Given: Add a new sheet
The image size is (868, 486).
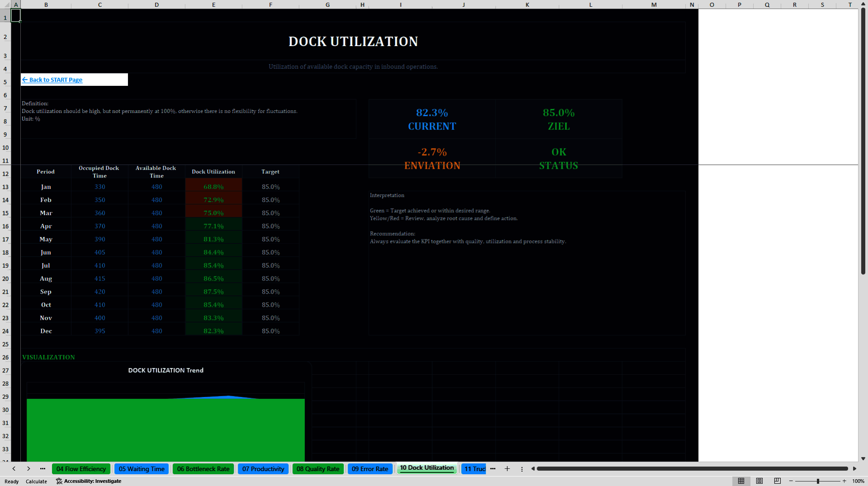Looking at the screenshot, I should (x=507, y=469).
